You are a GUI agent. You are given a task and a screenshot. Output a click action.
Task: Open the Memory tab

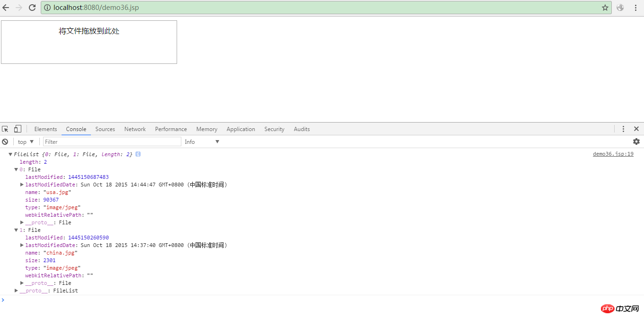click(x=207, y=129)
